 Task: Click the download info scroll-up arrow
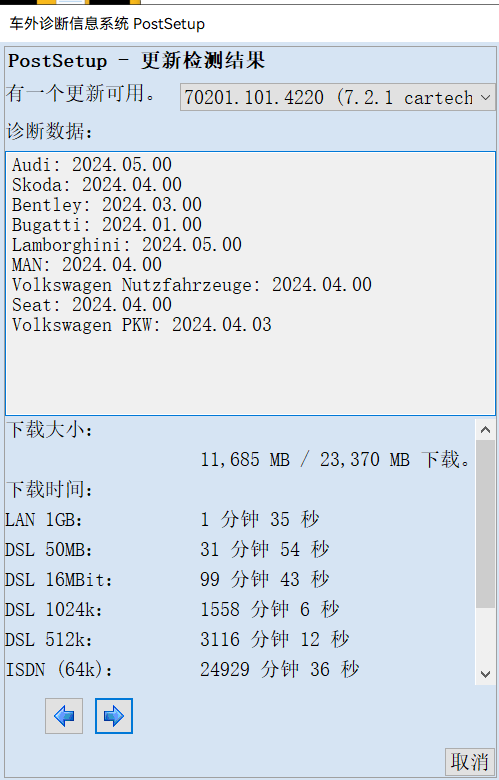coord(486,430)
